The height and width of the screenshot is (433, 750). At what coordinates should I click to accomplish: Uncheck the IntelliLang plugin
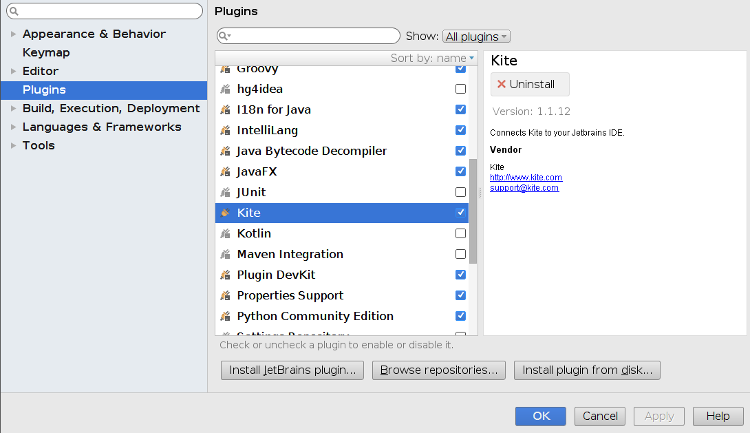[461, 130]
